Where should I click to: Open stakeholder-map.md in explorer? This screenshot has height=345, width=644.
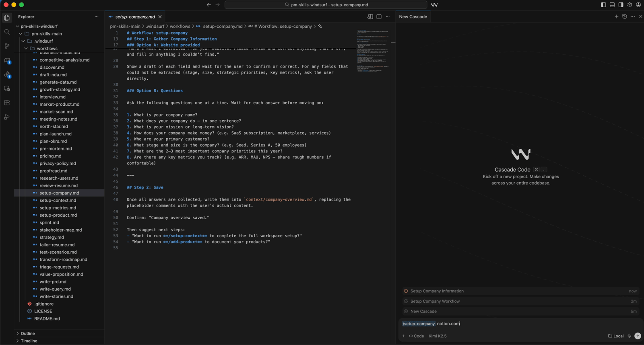click(60, 230)
